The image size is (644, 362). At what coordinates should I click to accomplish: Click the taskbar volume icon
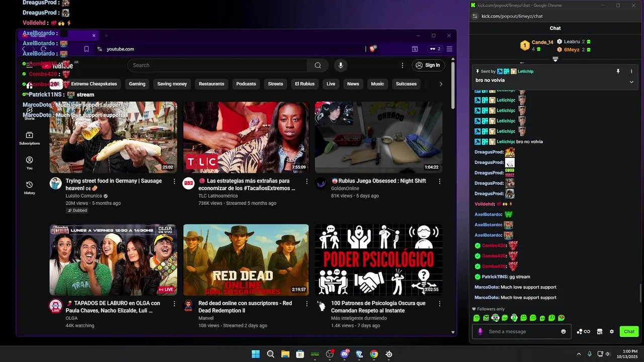[x=608, y=354]
